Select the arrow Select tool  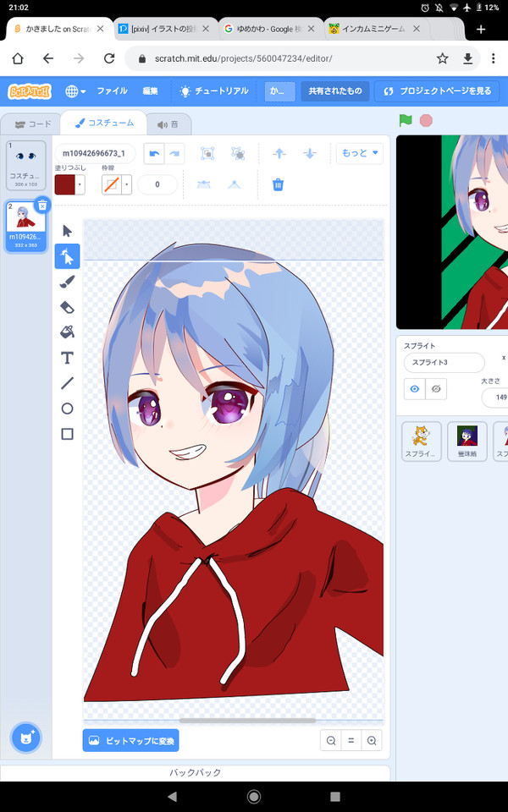pos(68,231)
